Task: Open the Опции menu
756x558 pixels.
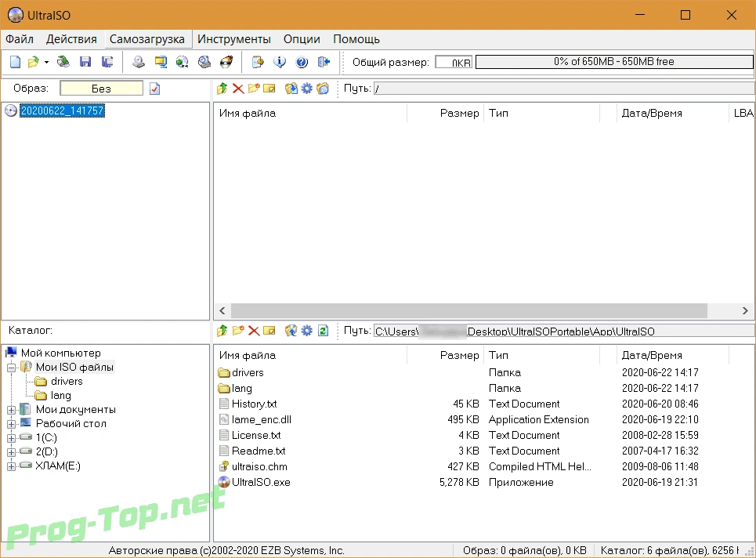Action: 302,39
